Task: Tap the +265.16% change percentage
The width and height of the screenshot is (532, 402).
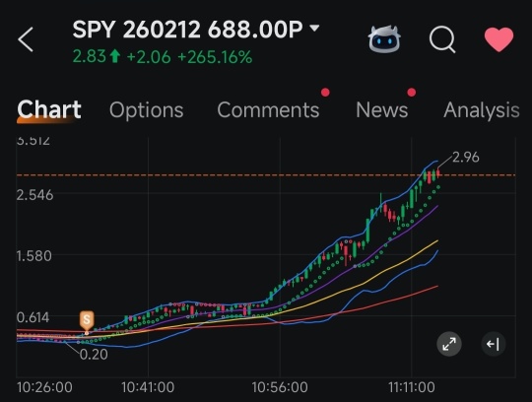Action: [x=215, y=57]
